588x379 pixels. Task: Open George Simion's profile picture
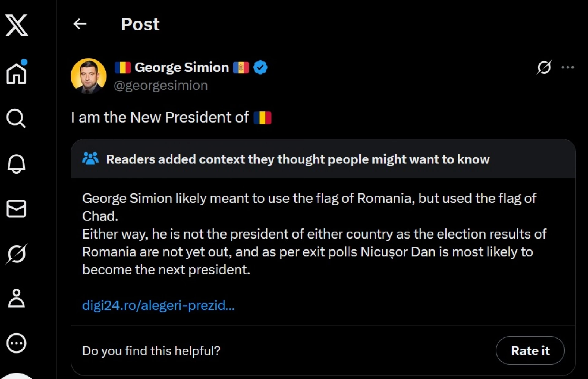(89, 76)
